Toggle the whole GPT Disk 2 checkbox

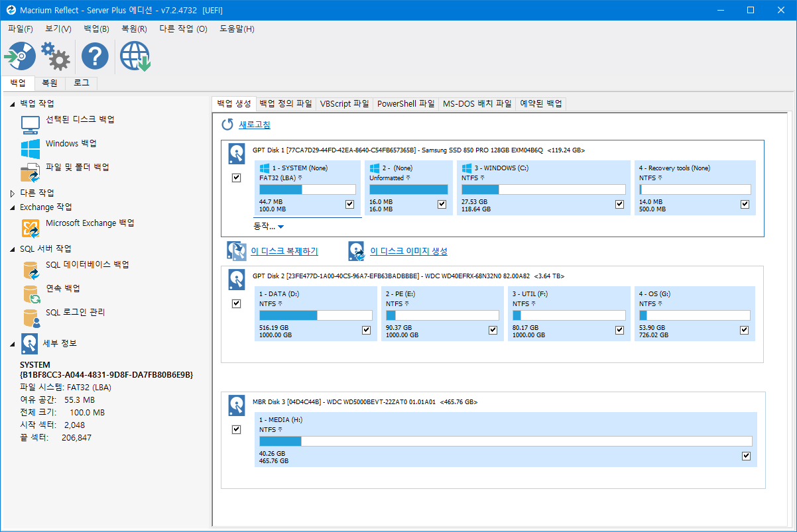click(237, 303)
